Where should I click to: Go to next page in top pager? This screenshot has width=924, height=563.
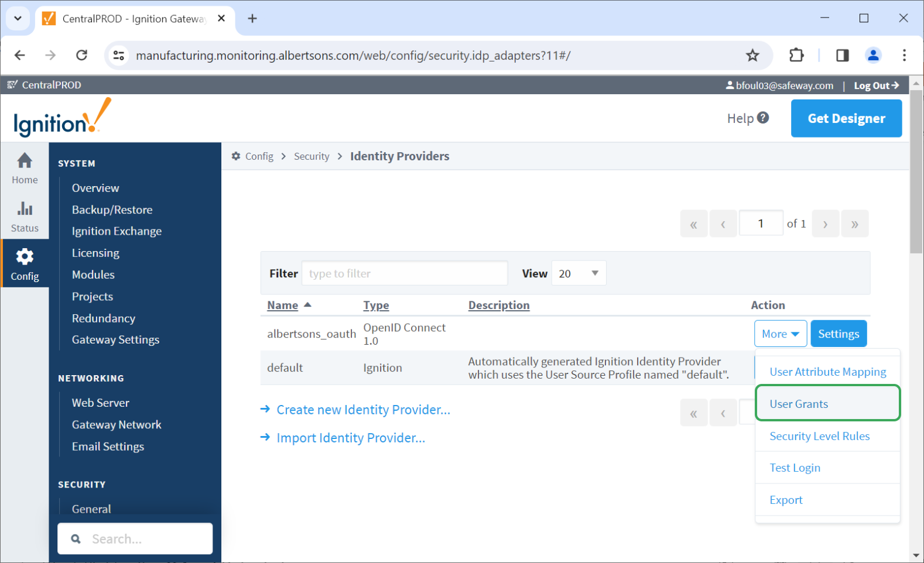tap(826, 224)
